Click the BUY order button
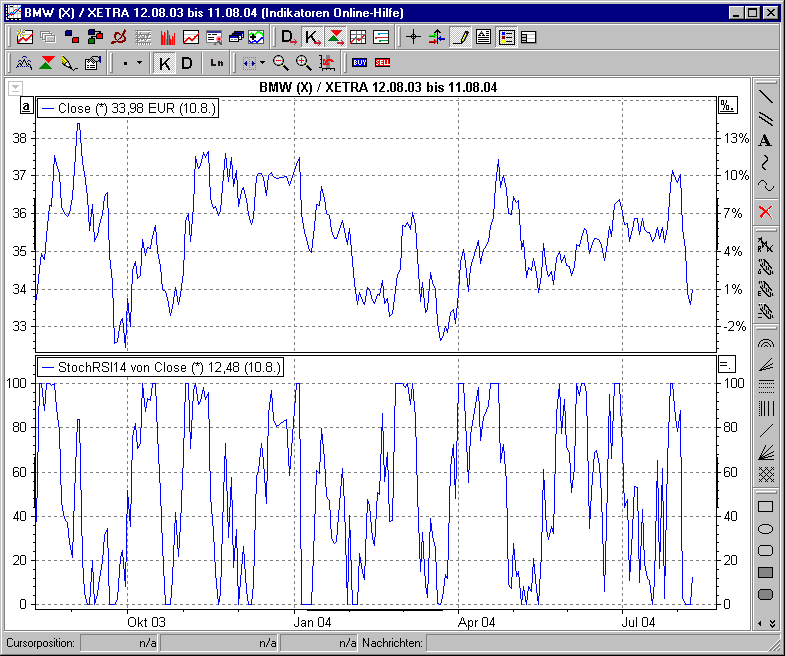The image size is (785, 656). tap(360, 63)
